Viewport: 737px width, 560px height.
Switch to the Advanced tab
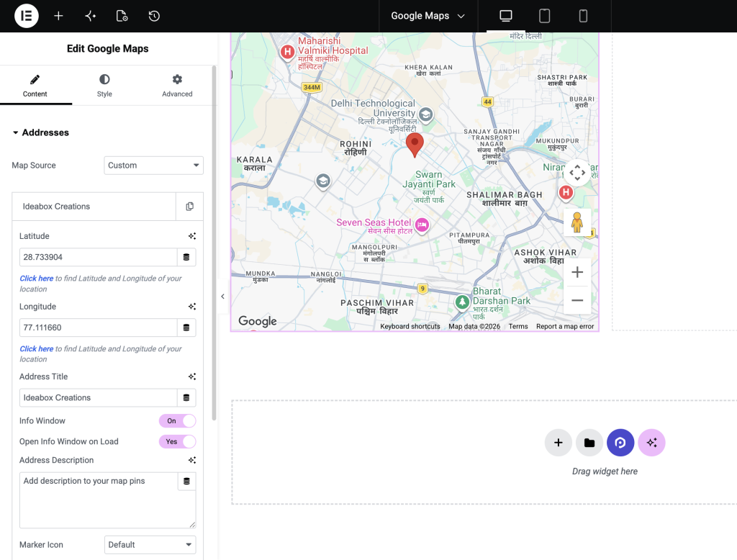point(177,86)
